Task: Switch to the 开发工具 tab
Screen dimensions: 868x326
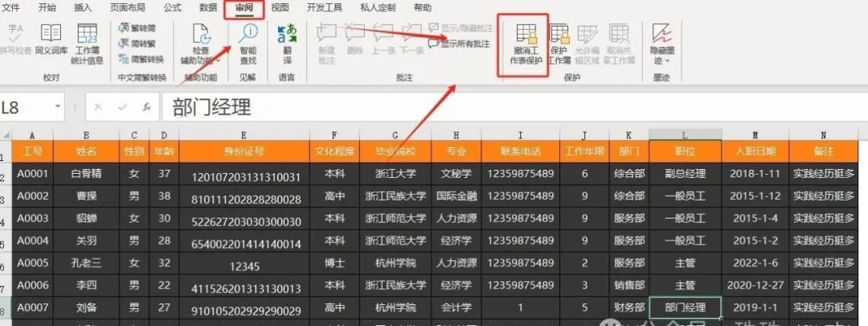Action: tap(325, 8)
